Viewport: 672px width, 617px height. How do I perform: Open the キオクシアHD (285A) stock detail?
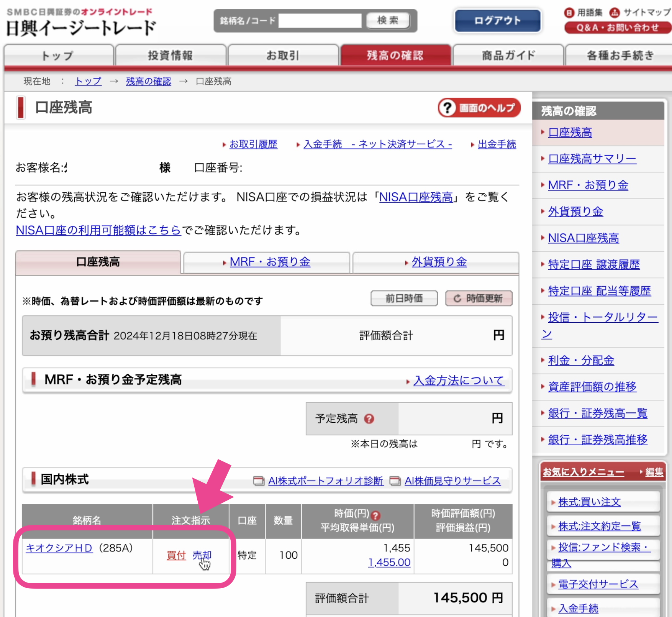(x=59, y=548)
